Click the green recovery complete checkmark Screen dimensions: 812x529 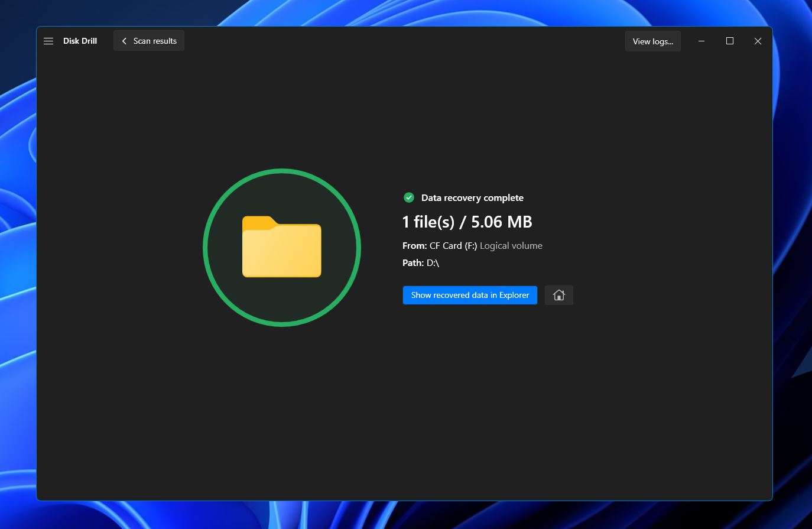tap(409, 197)
